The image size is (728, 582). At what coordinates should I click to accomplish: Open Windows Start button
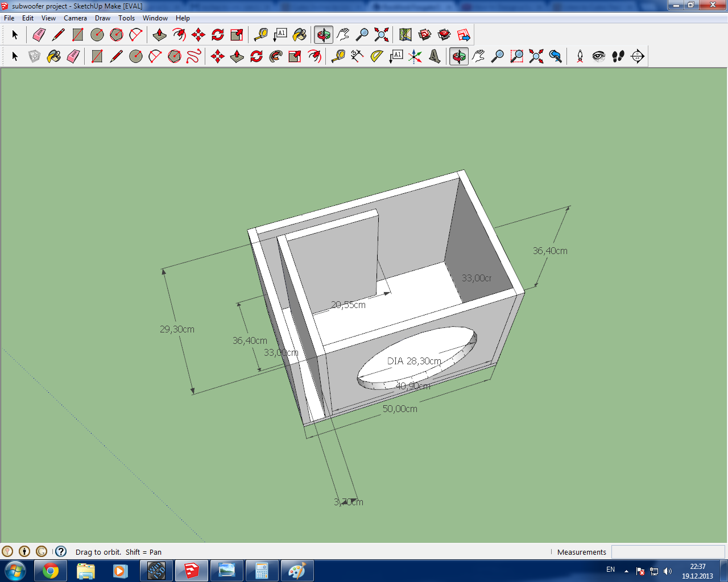tap(15, 571)
